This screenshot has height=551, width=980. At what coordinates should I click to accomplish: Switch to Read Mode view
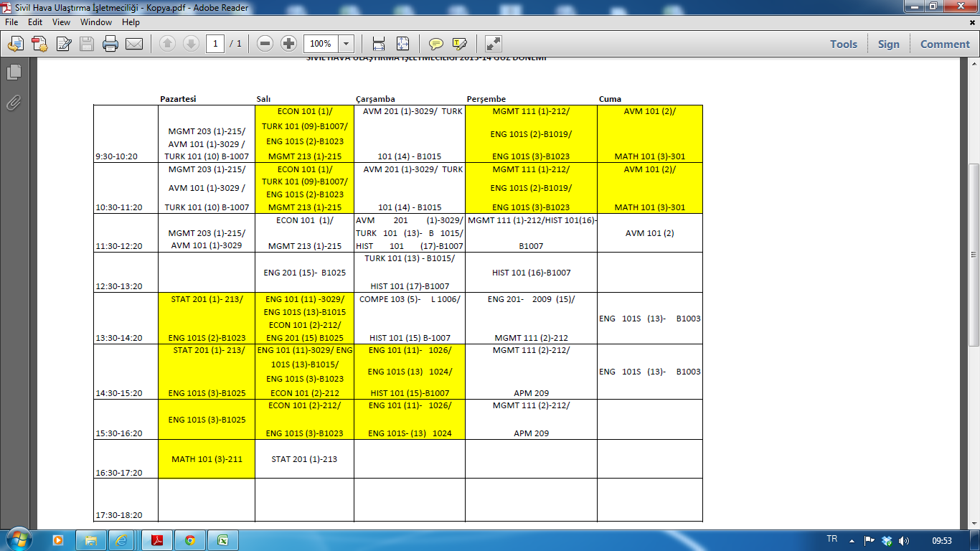[493, 44]
